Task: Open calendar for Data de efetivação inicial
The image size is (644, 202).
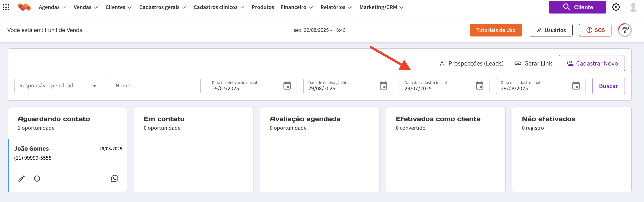Action: point(287,86)
